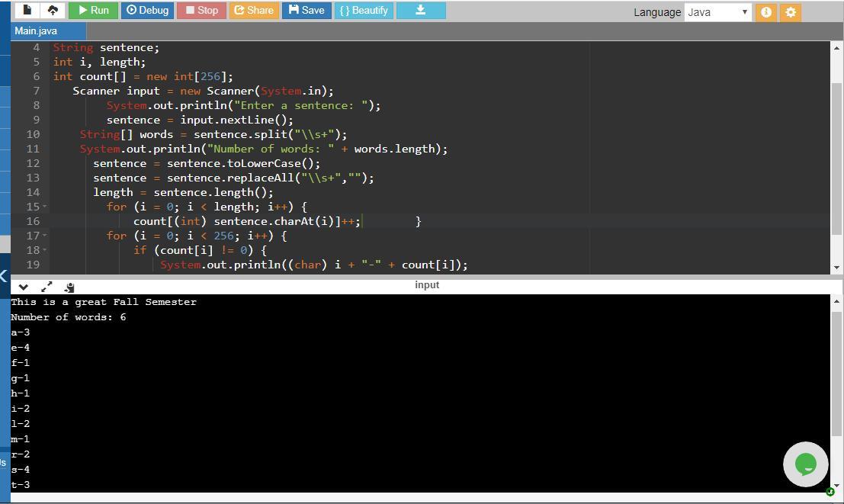Viewport: 844px width, 504px height.
Task: Open the green chat bubble widget
Action: coord(805,464)
